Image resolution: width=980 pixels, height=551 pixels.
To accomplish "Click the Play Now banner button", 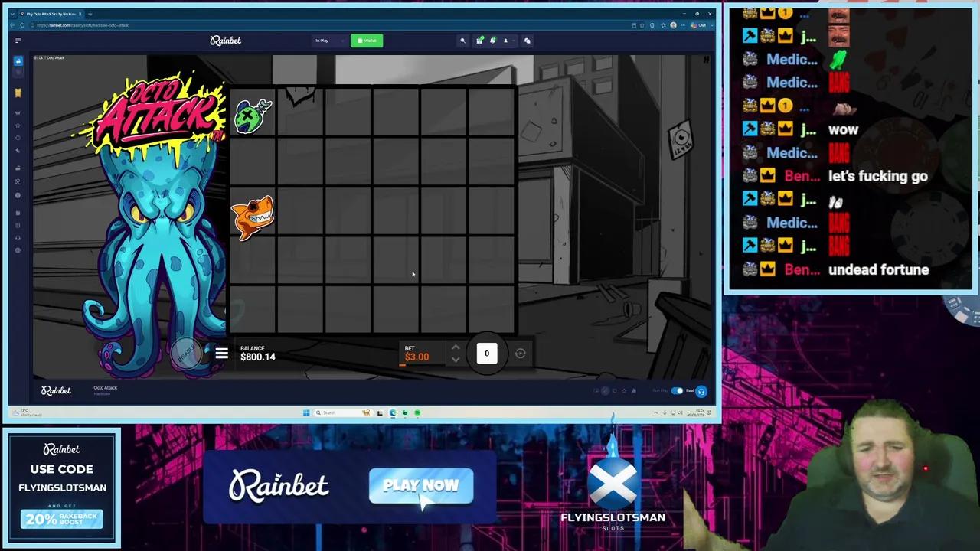I will click(421, 486).
